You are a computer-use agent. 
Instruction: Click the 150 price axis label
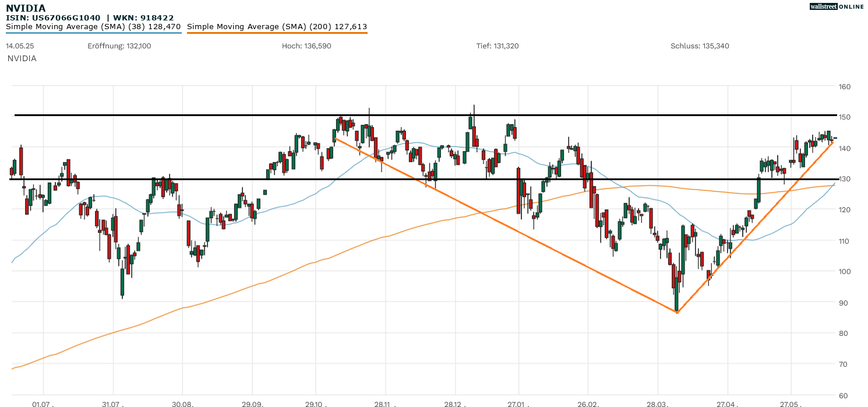pos(845,118)
